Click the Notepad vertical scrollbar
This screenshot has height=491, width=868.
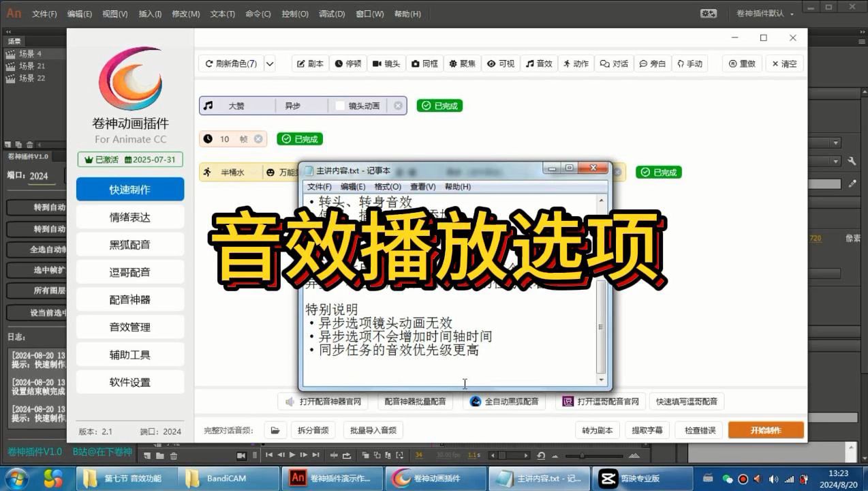tap(600, 327)
